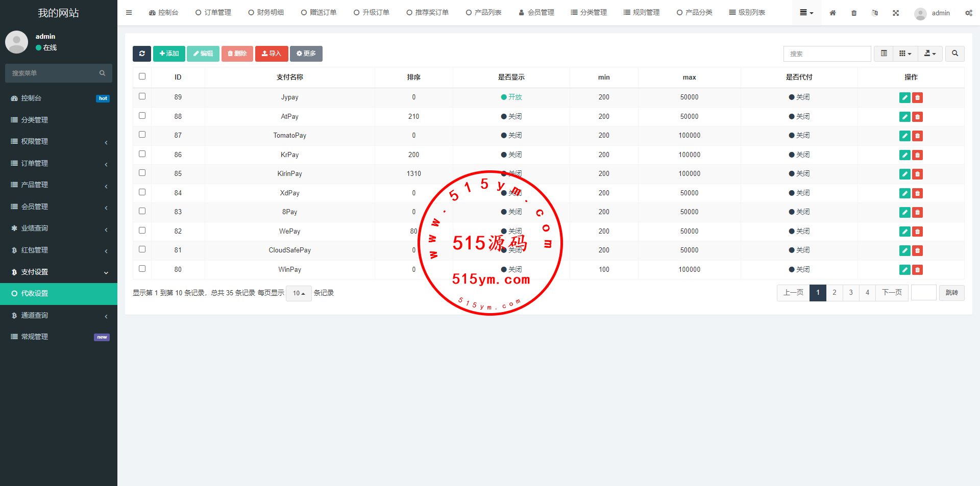Check the select-all checkbox in table header

(142, 76)
